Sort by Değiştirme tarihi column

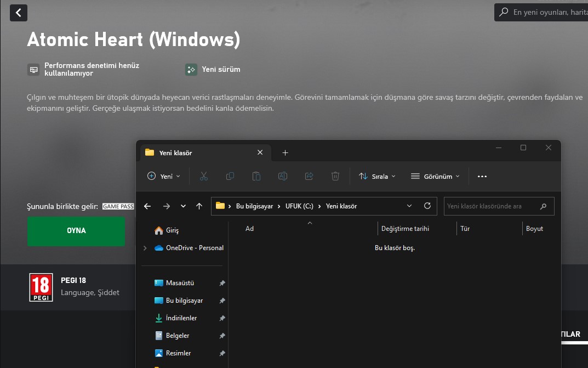[405, 229]
